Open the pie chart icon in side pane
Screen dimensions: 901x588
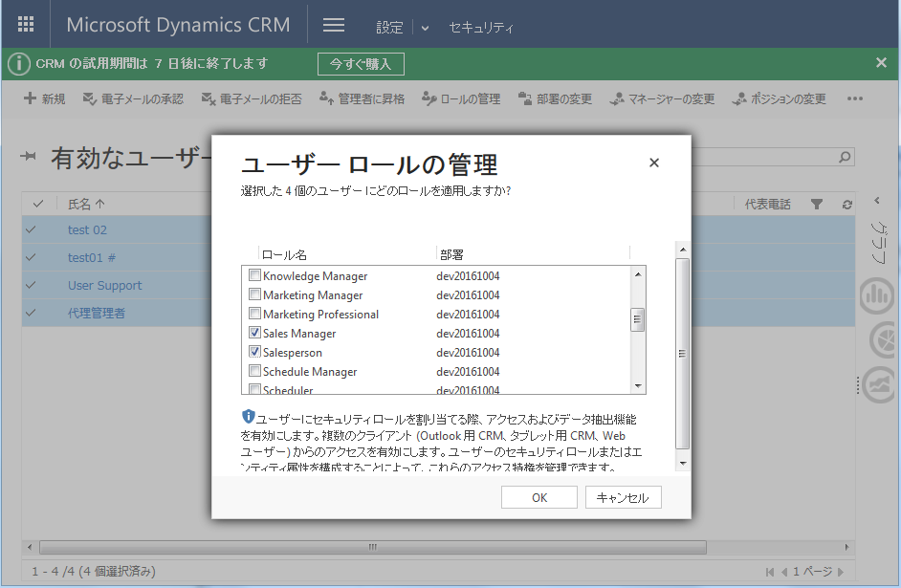(881, 340)
